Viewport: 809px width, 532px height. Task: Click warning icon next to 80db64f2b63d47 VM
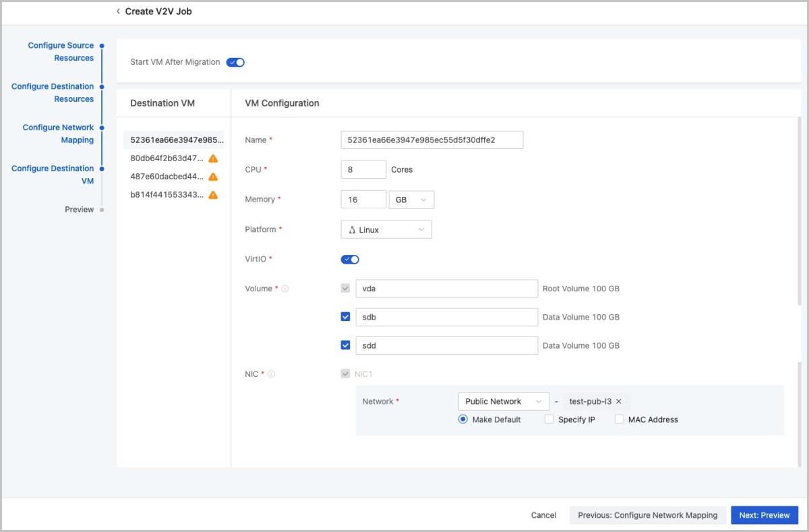pyautogui.click(x=213, y=158)
